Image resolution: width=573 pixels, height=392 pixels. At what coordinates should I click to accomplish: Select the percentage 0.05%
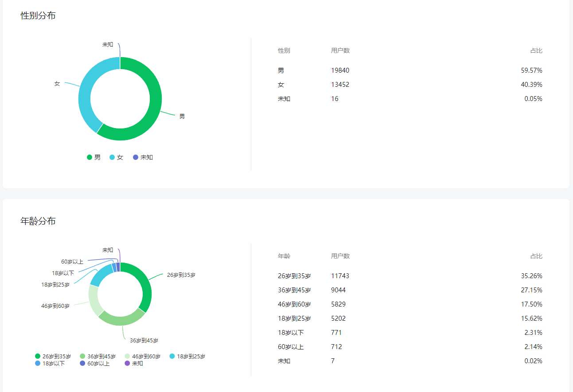[x=533, y=99]
